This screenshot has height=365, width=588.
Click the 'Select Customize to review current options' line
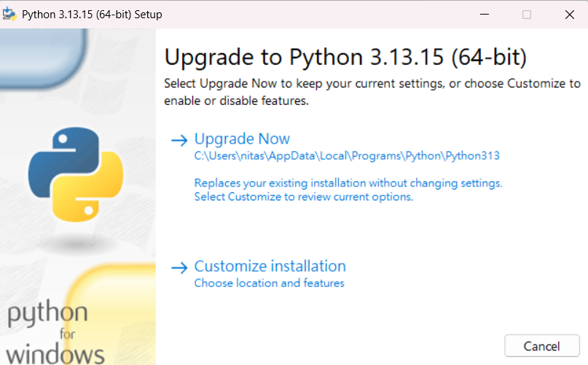[x=304, y=197]
